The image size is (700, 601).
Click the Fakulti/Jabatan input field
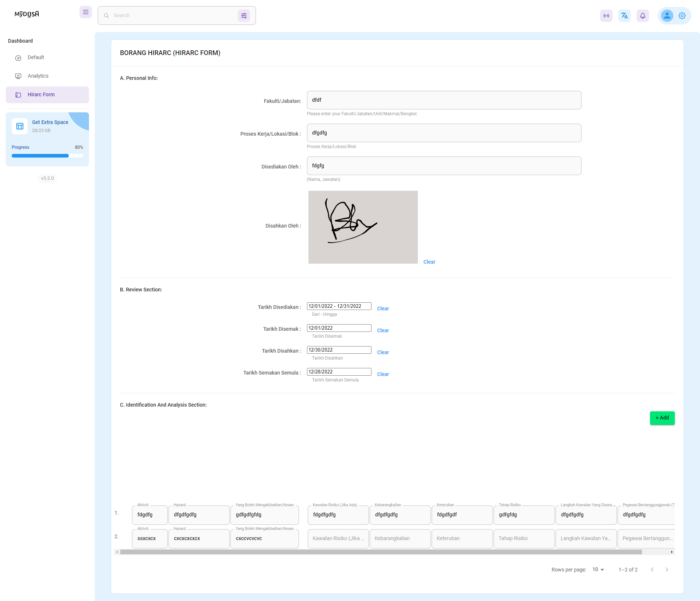click(444, 100)
